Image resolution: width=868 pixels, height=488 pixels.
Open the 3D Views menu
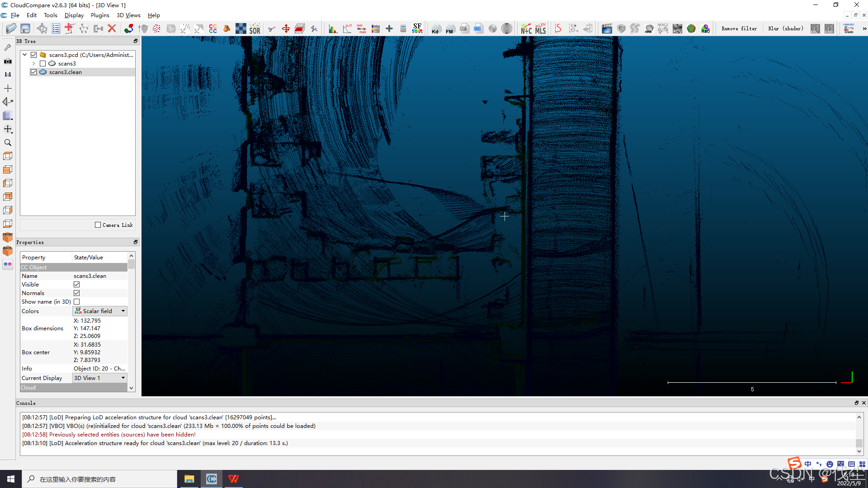(128, 15)
